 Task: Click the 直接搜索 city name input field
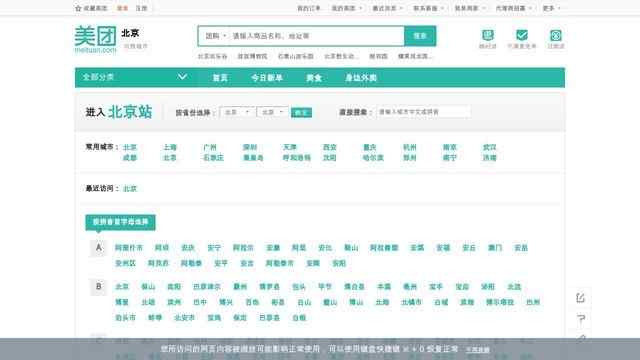pyautogui.click(x=423, y=111)
